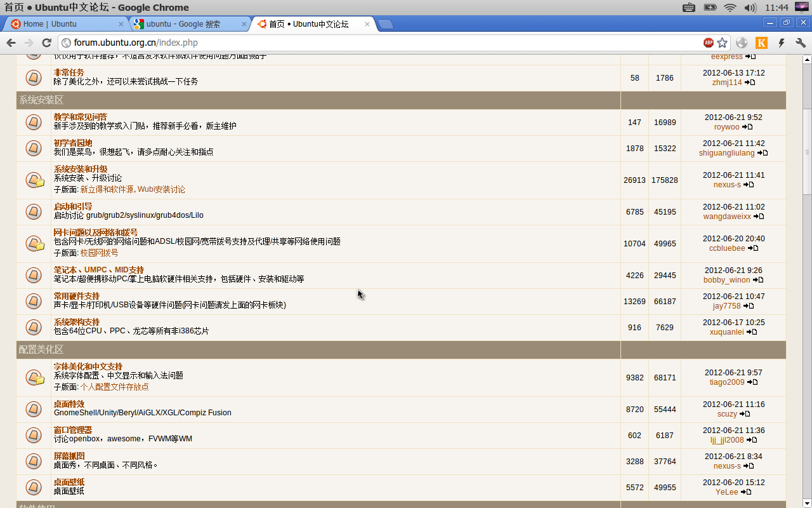The width and height of the screenshot is (812, 508).
Task: Open the 配置美化区 category header
Action: 41,350
